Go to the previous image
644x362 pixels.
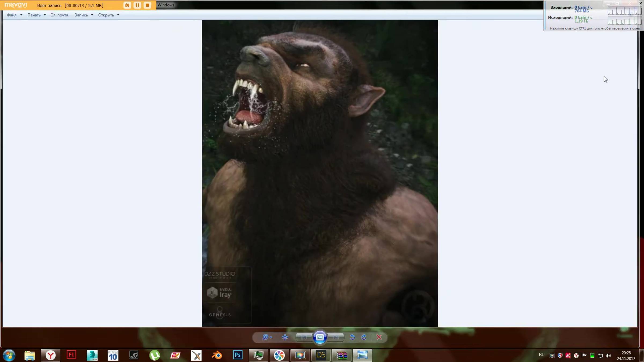304,337
